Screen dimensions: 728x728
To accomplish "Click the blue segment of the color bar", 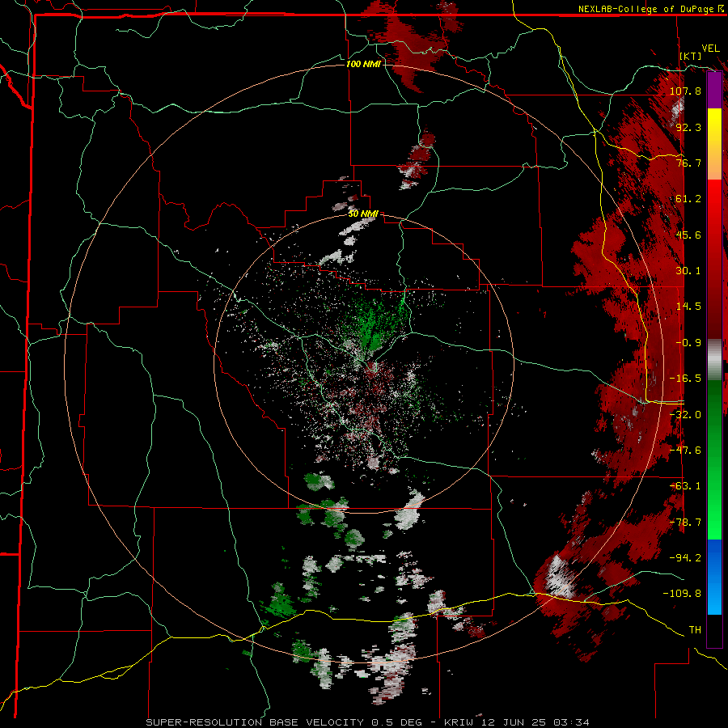I will coord(714,577).
